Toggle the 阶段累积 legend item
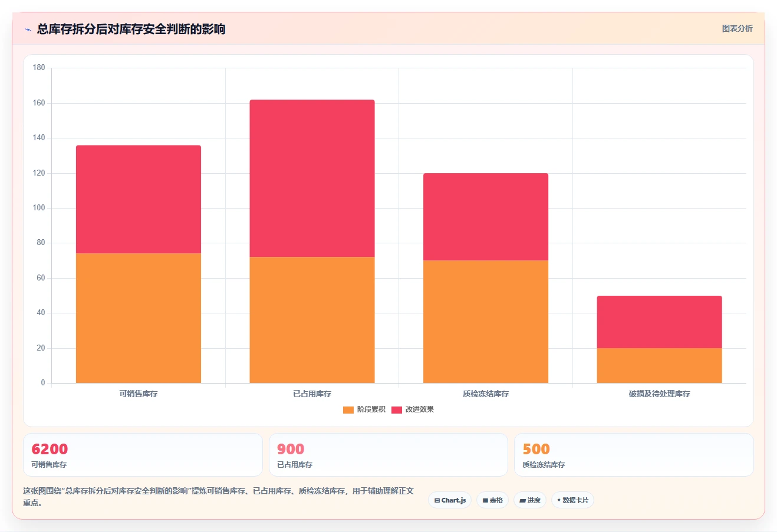 [x=364, y=409]
